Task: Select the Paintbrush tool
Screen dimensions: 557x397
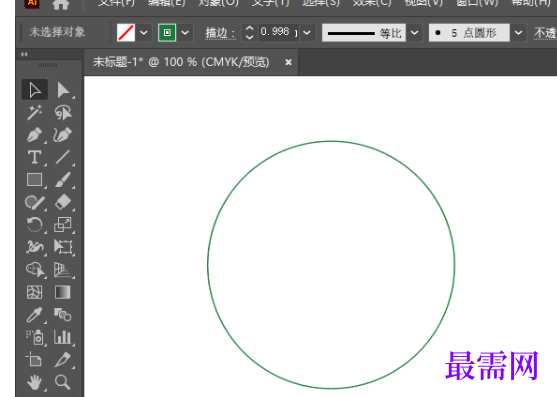Action: (63, 180)
